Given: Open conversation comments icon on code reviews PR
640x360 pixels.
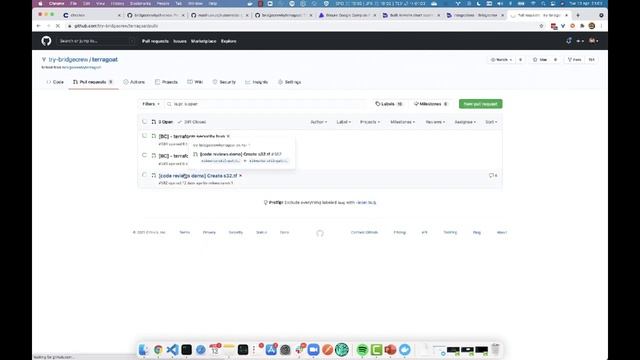Looking at the screenshot, I should pos(493,176).
